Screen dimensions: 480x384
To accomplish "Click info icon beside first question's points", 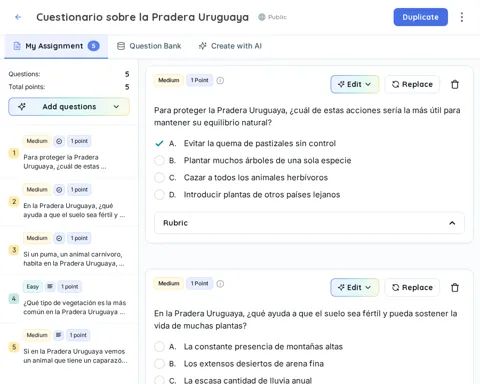I will click(220, 80).
